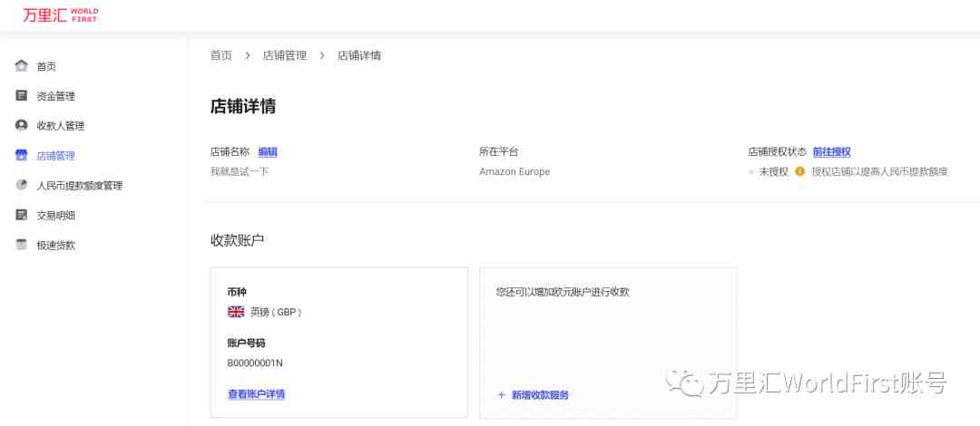
Task: Click the 编辑 link next to 店铺名称
Action: [268, 151]
